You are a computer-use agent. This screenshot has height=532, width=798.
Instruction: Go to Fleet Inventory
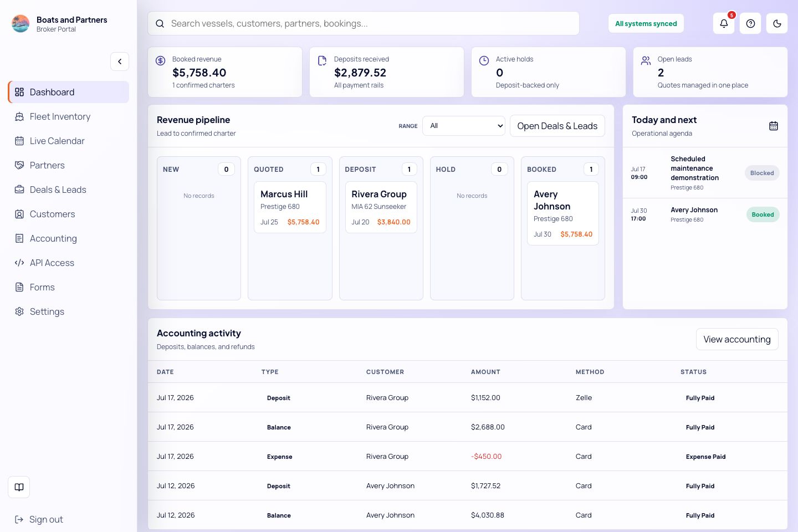click(69, 116)
